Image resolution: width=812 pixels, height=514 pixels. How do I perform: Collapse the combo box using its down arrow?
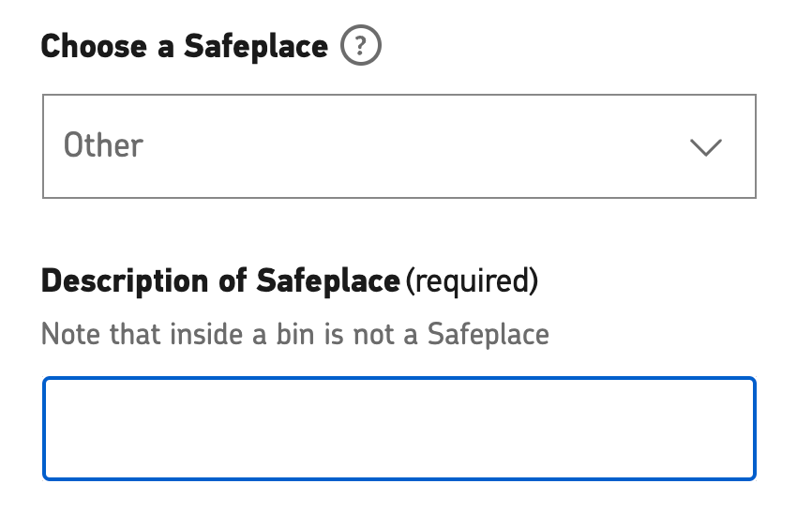point(706,147)
